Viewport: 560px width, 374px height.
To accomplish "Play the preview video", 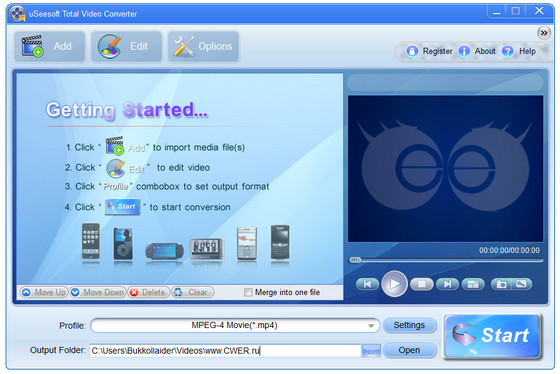I will (394, 284).
